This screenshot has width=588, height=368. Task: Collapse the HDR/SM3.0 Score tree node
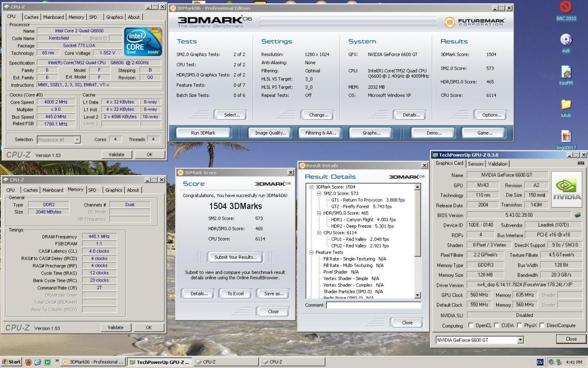click(319, 213)
